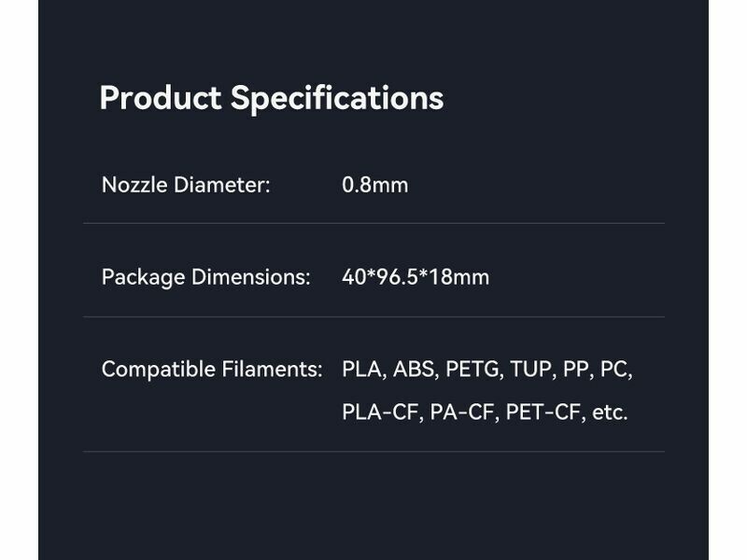Click the PLA-CF filament text
Image resolution: width=747 pixels, height=560 pixels.
[381, 412]
